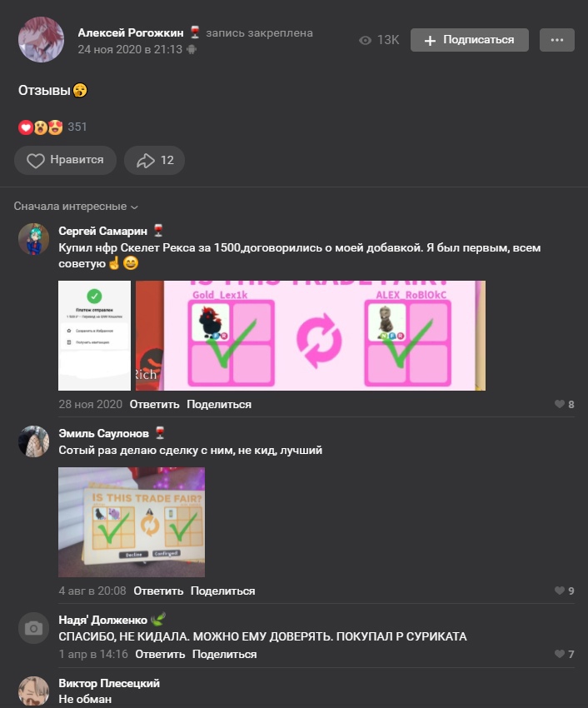Screen dimensions: 588x708
Task: Open Виктор Плесецкий's profile name
Action: (109, 683)
